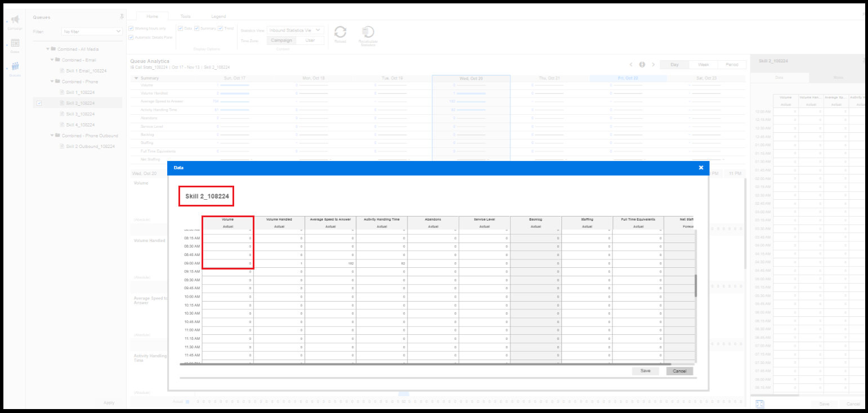Click the today marker icon between arrows

pos(642,65)
